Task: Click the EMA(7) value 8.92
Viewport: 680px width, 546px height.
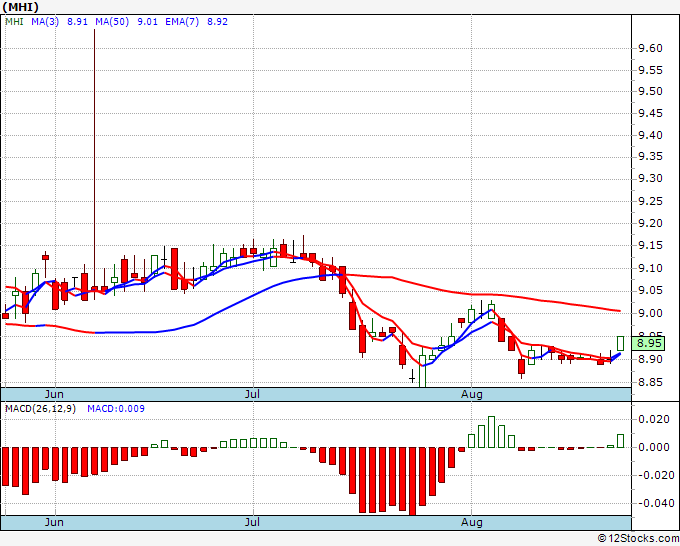Action: point(217,22)
